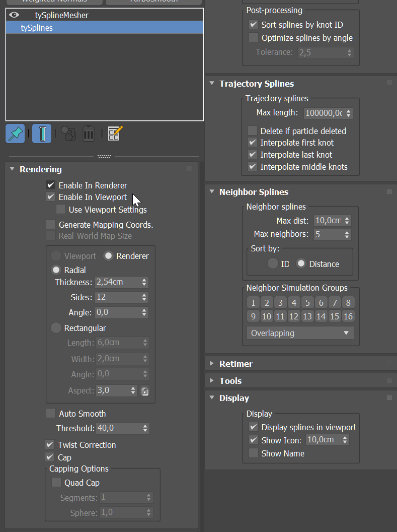
Task: Select Renderer radio button
Action: (108, 256)
